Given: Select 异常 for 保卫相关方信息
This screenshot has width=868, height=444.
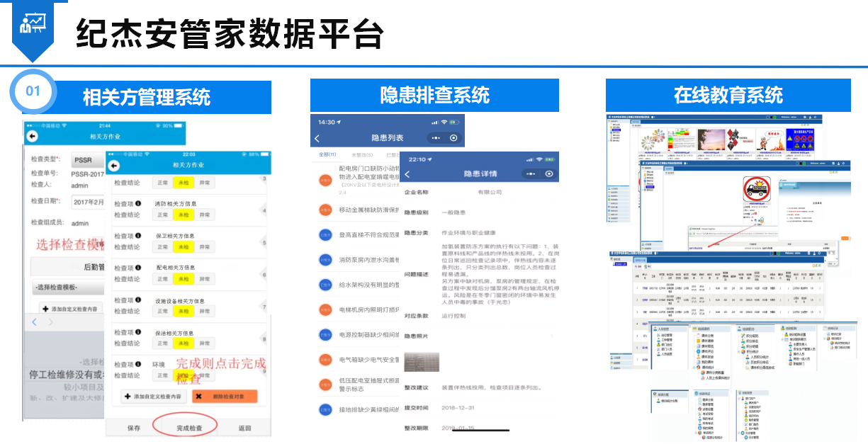Looking at the screenshot, I should (x=205, y=246).
